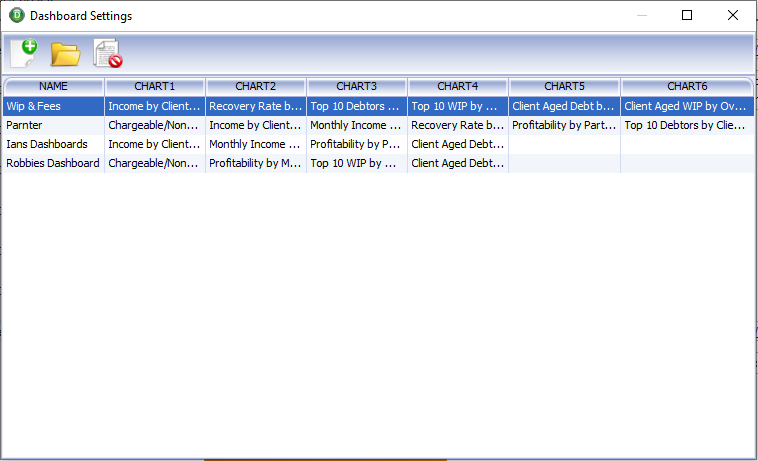Click Profitability by P... cell in Ians Dashboards row

[x=357, y=144]
